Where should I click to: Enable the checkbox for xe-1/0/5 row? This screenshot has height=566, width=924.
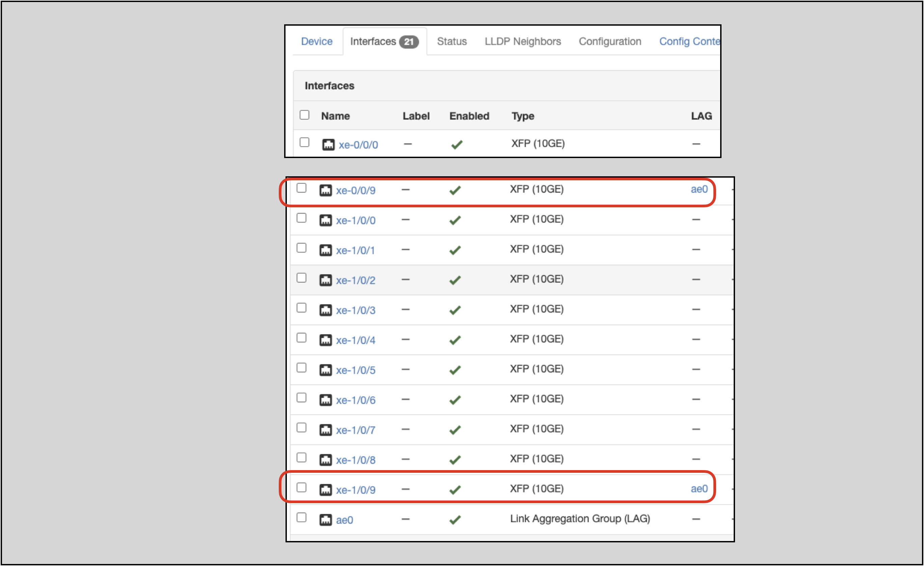(x=301, y=367)
